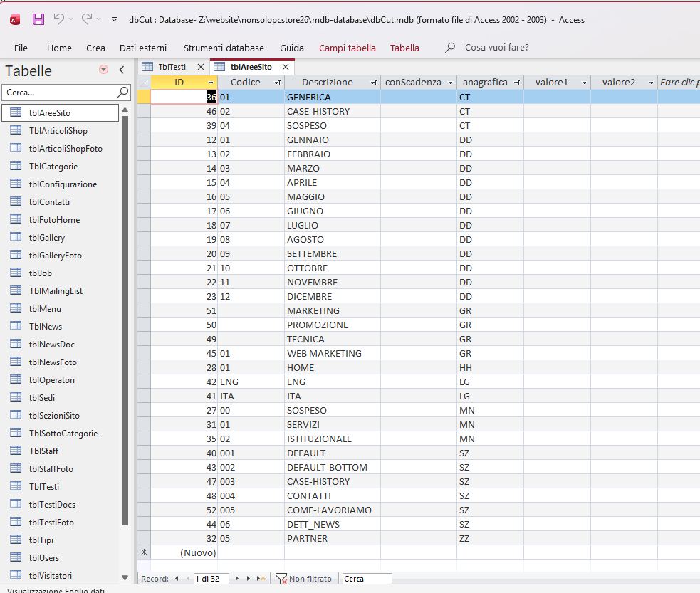
Task: Open the Strumenti database tab
Action: 224,48
